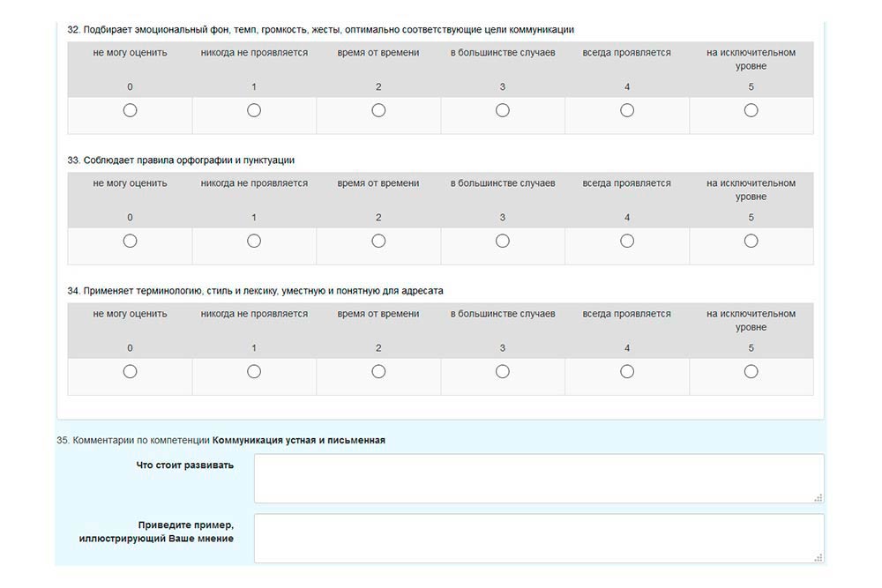Screen dimensions: 882x588
Task: Select rating 1 for question 32
Action: [254, 110]
